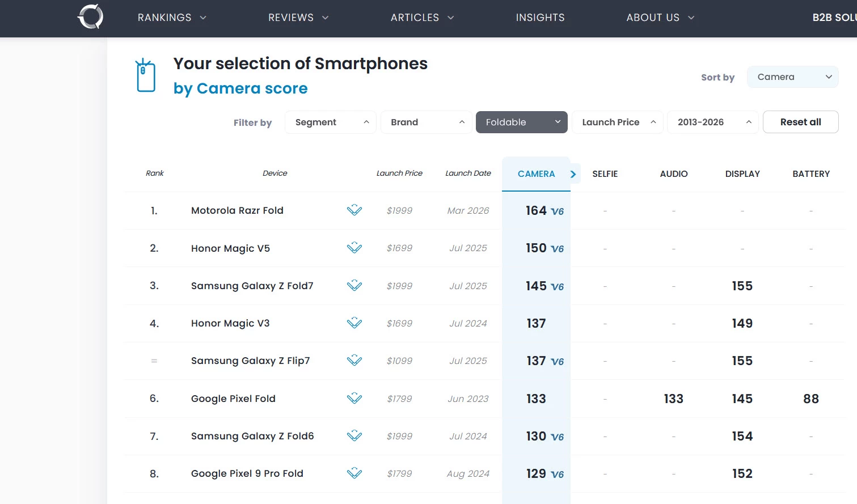
Task: Click launch date Mar 2026 cell
Action: tap(468, 210)
